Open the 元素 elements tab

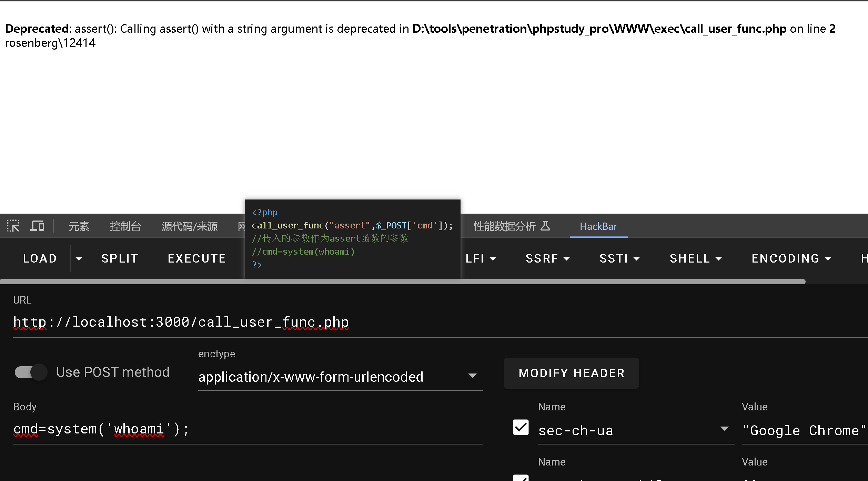tap(79, 226)
